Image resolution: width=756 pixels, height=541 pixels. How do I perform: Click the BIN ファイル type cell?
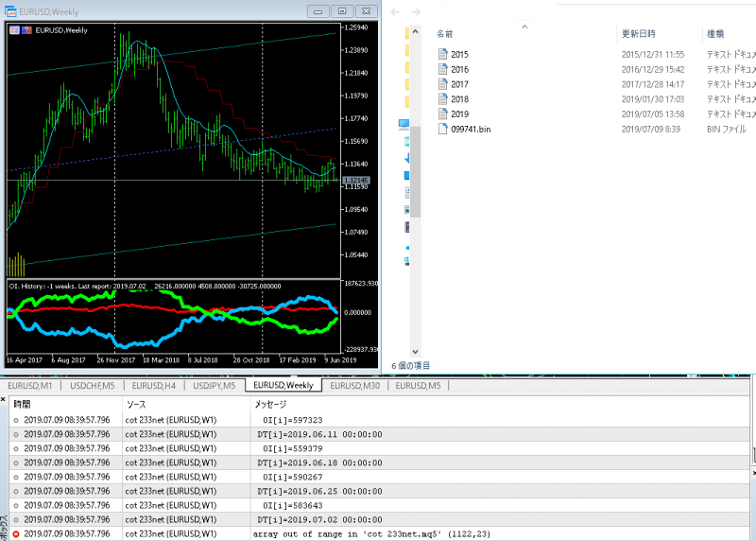727,130
